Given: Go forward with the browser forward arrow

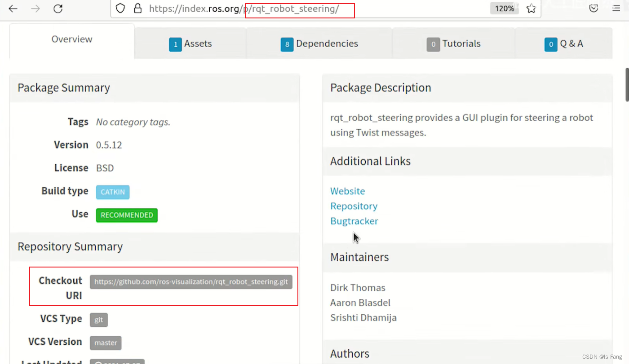Looking at the screenshot, I should point(35,9).
